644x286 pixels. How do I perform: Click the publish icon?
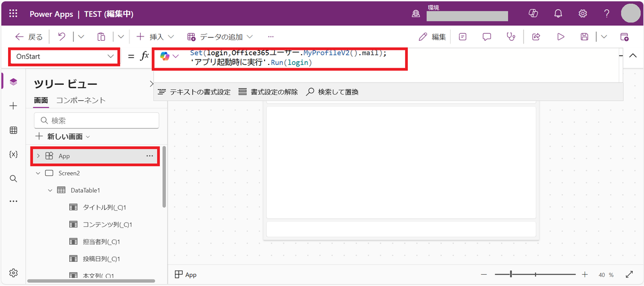pos(624,37)
